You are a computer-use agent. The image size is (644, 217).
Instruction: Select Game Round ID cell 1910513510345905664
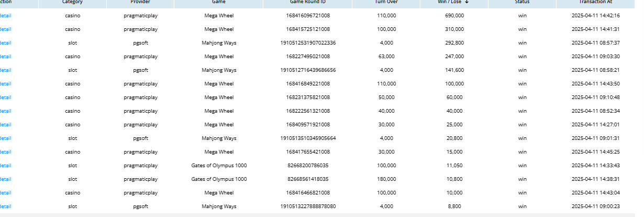308,138
